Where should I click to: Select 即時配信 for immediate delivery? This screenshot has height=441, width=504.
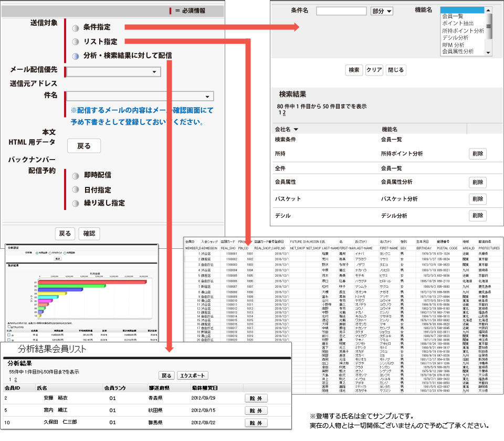pos(76,177)
